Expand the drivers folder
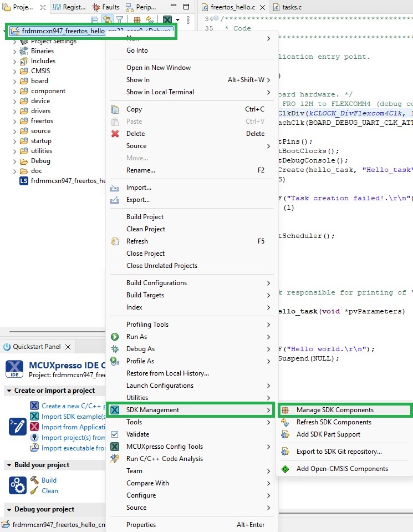Screen dimensions: 413x532 coord(14,112)
